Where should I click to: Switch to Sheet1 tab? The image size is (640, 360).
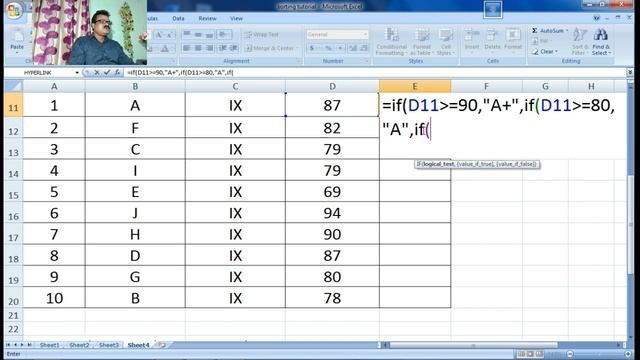[x=50, y=345]
